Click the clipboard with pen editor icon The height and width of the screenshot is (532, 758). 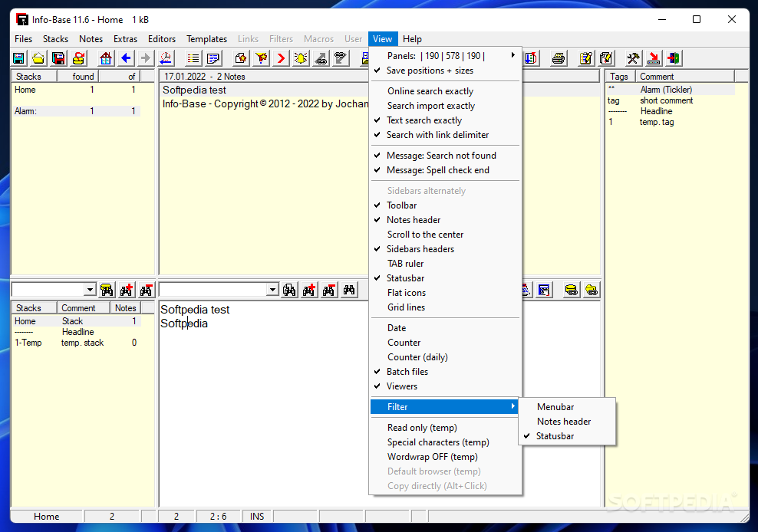(x=586, y=58)
